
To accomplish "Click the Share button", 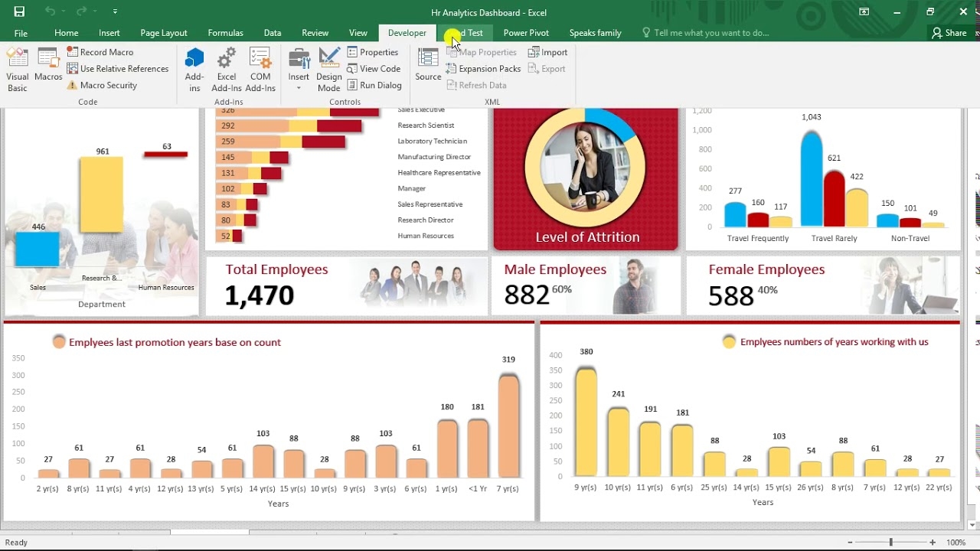I will pyautogui.click(x=949, y=33).
